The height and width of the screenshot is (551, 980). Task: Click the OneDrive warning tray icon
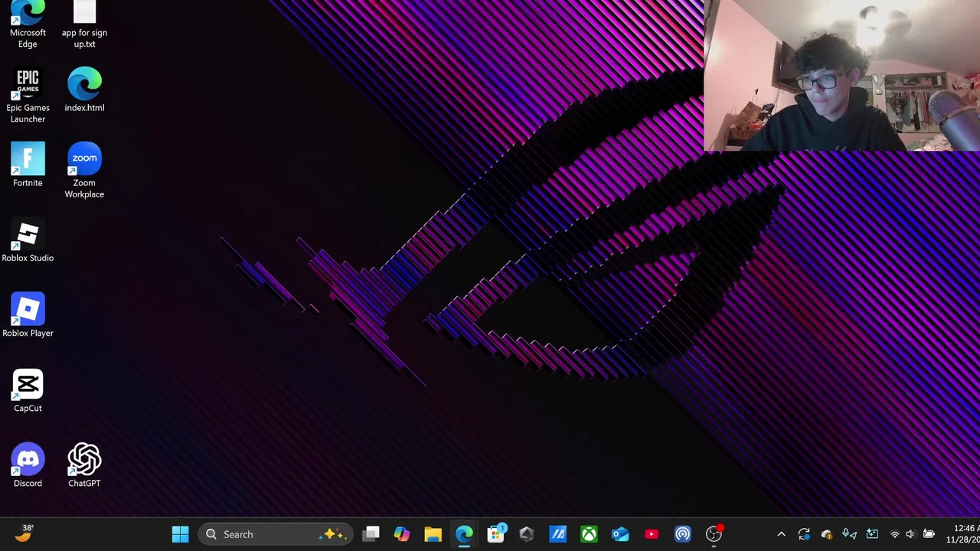pos(827,534)
